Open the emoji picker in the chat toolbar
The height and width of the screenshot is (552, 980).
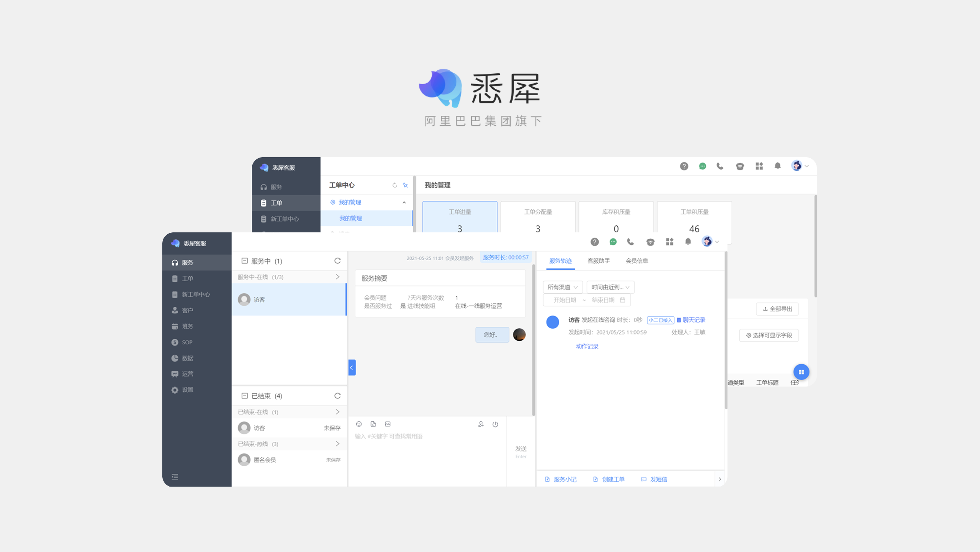[359, 424]
